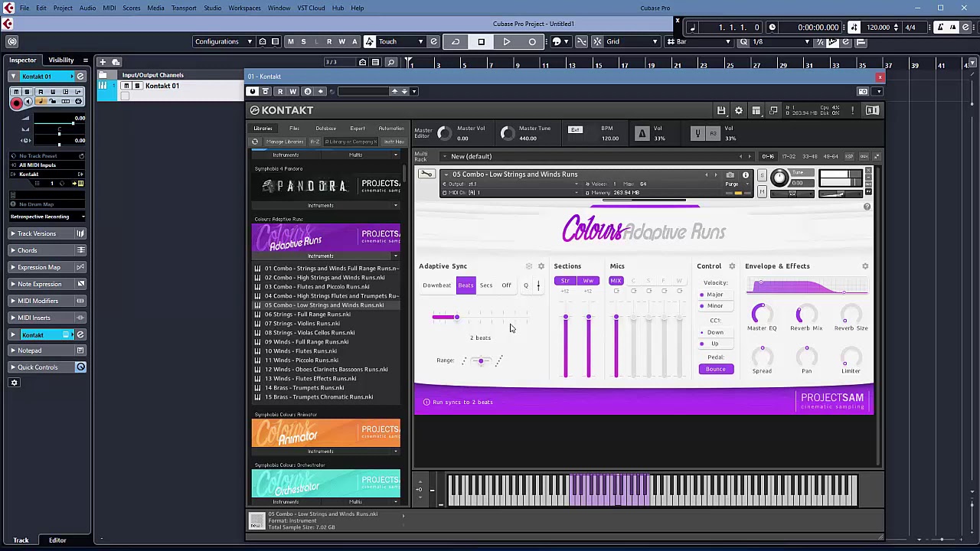The image size is (980, 551).
Task: Click the Cubase Record transport button
Action: (532, 41)
